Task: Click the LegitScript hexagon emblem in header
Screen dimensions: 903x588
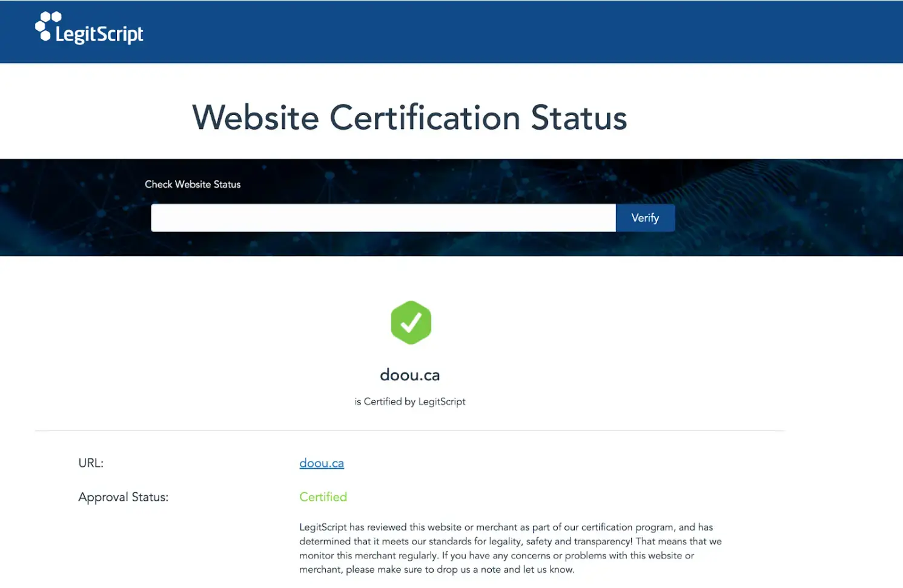Action: click(x=46, y=27)
